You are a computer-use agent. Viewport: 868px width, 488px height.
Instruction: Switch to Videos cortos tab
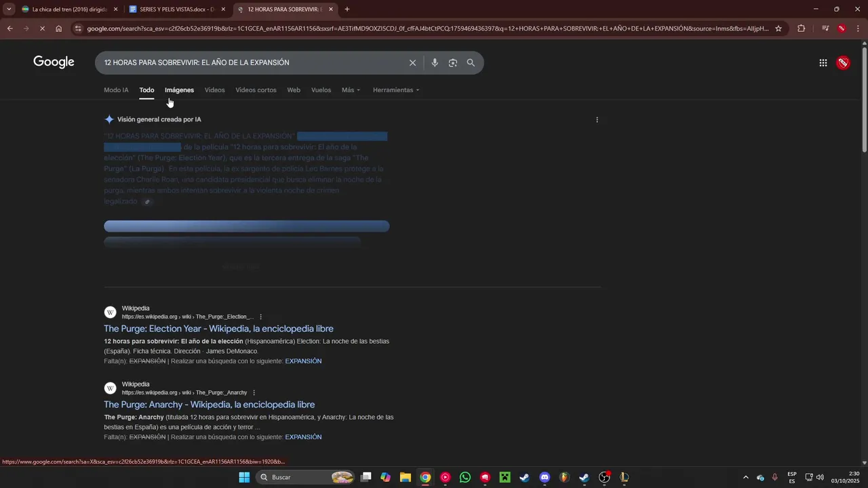pyautogui.click(x=256, y=90)
